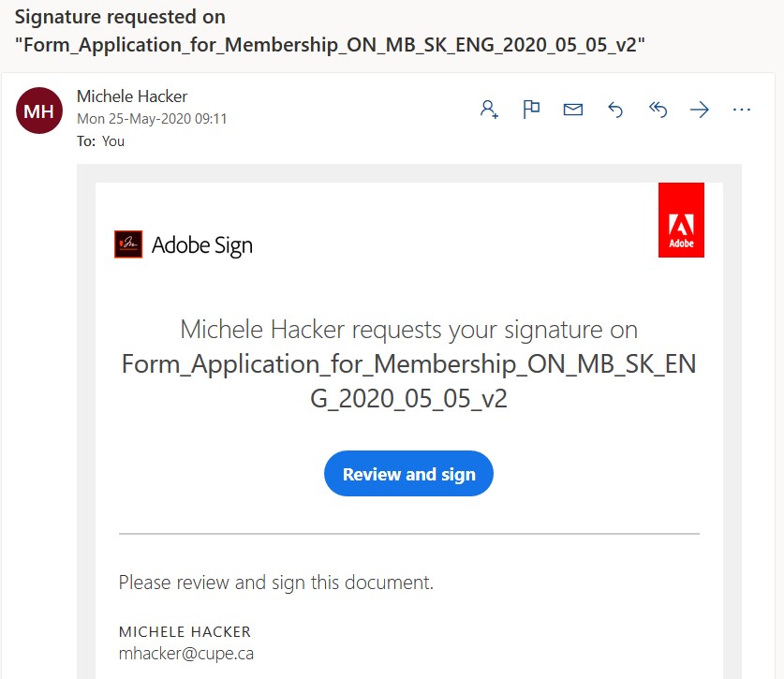Click the MICHELE HACKER signature name
Screen dimensions: 784x679
[185, 631]
